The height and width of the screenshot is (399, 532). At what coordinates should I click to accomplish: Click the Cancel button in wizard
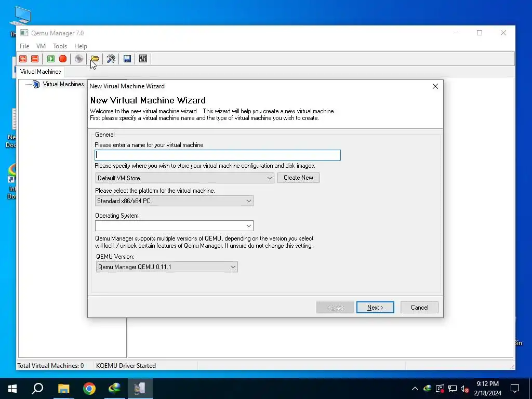tap(419, 308)
